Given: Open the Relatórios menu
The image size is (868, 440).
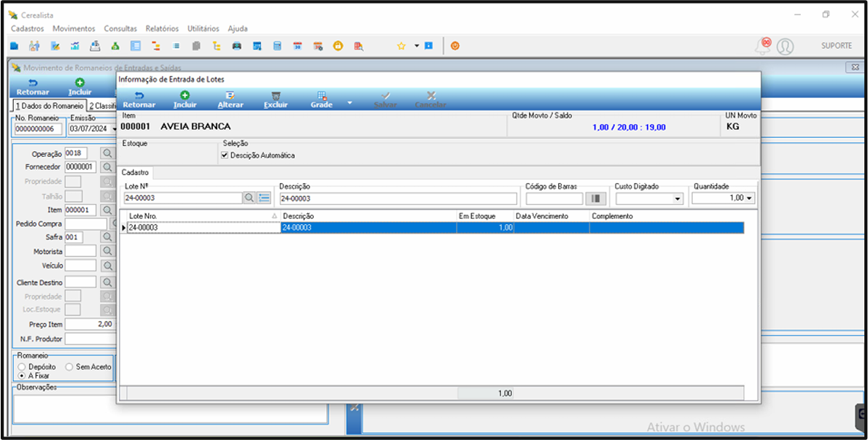Looking at the screenshot, I should [162, 28].
